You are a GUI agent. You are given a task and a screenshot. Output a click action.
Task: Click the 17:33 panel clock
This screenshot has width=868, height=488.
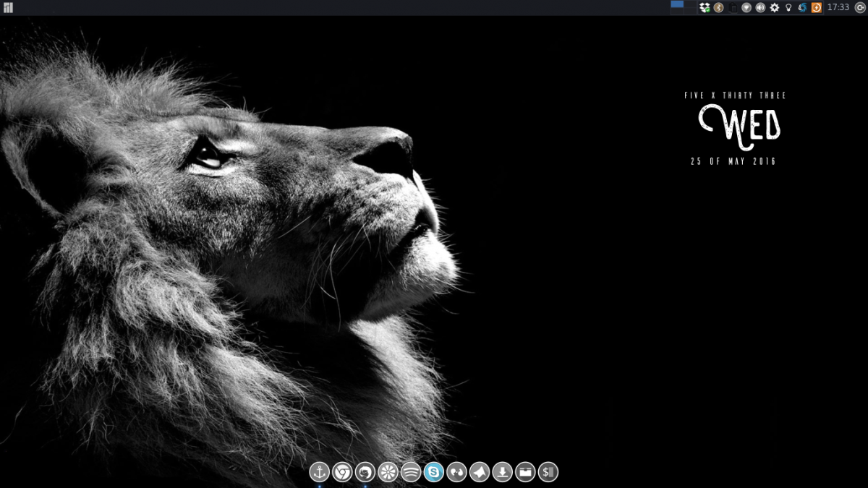click(838, 7)
